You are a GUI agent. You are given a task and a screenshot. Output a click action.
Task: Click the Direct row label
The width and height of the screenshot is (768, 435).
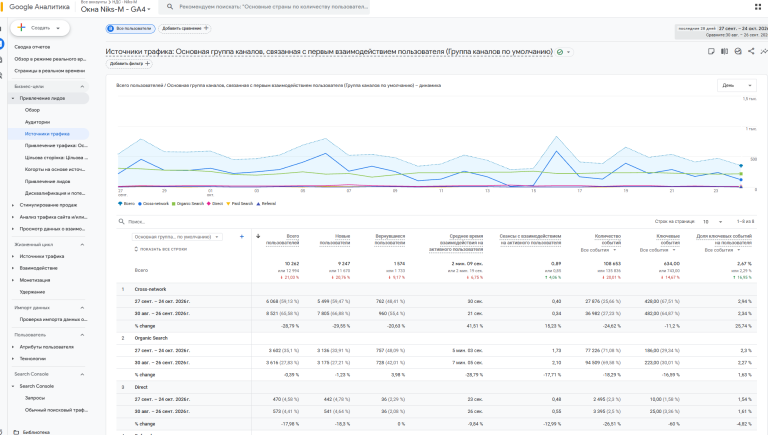click(x=141, y=387)
